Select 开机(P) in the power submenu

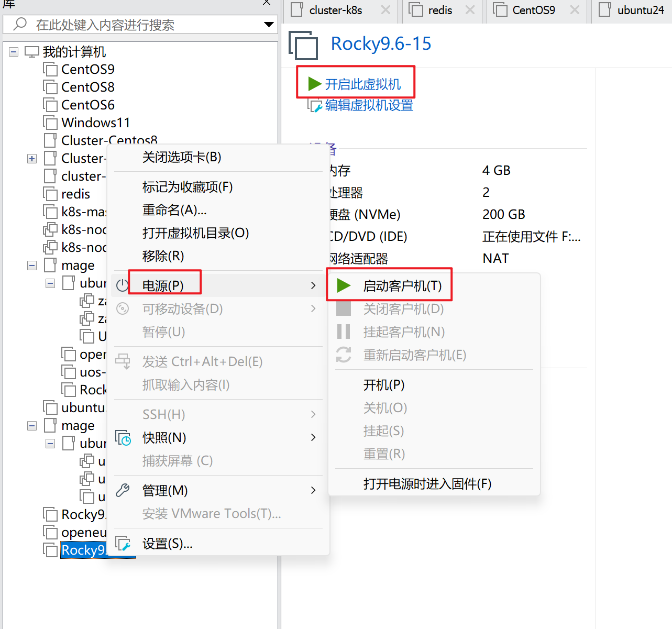click(x=384, y=385)
